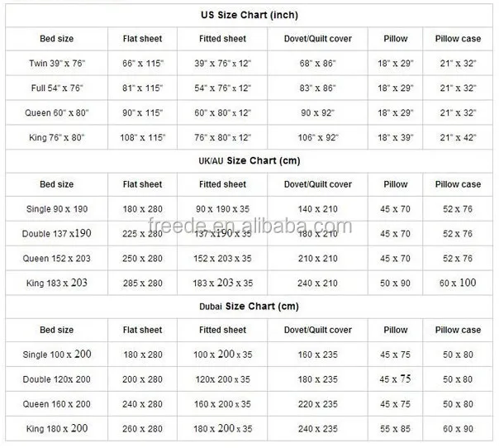Select Pillow case header in Dubai chart
Viewport: 499px width, 448px height.
tap(458, 330)
